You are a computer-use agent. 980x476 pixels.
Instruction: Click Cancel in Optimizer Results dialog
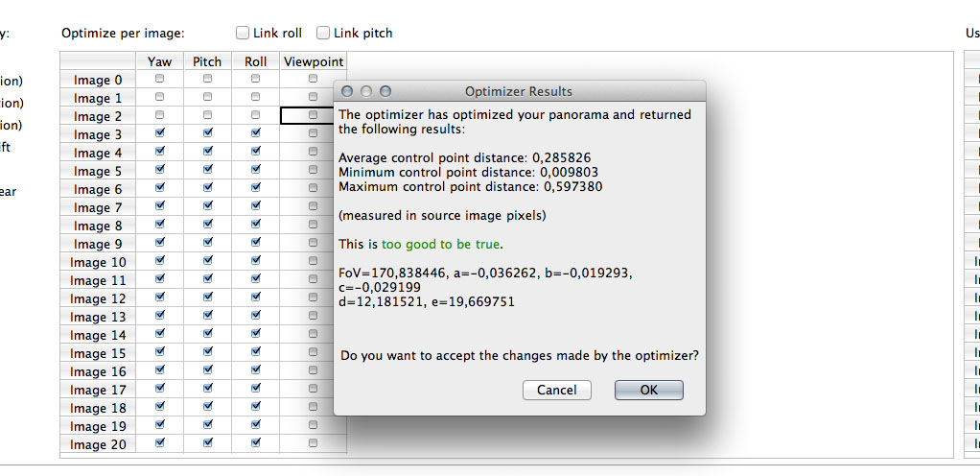click(556, 390)
